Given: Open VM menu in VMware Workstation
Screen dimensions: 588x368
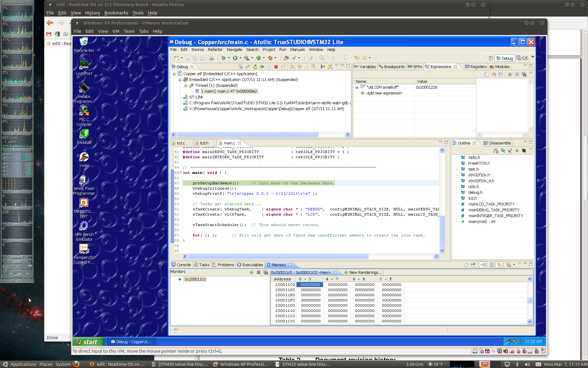Looking at the screenshot, I should tap(116, 31).
